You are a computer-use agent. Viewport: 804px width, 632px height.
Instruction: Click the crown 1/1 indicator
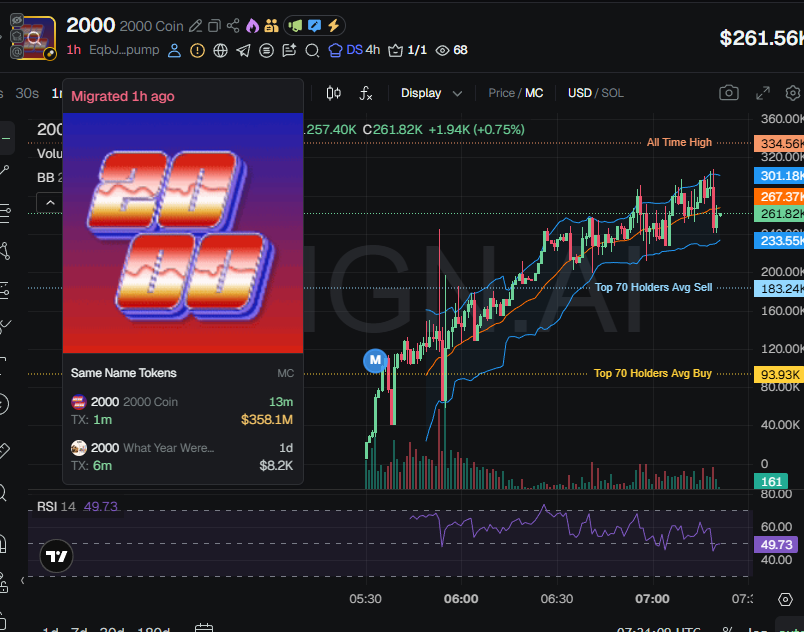pyautogui.click(x=408, y=50)
